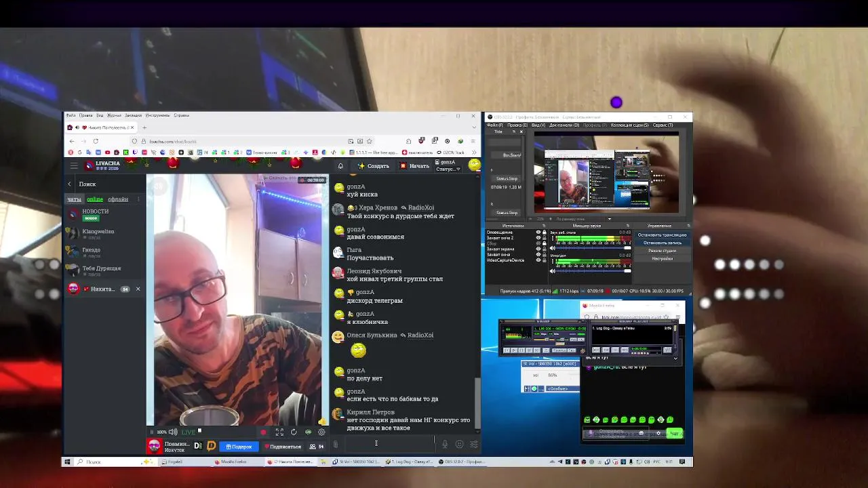Click the Создать button in Livacha header
Viewport: 868px width, 488px height.
point(374,166)
